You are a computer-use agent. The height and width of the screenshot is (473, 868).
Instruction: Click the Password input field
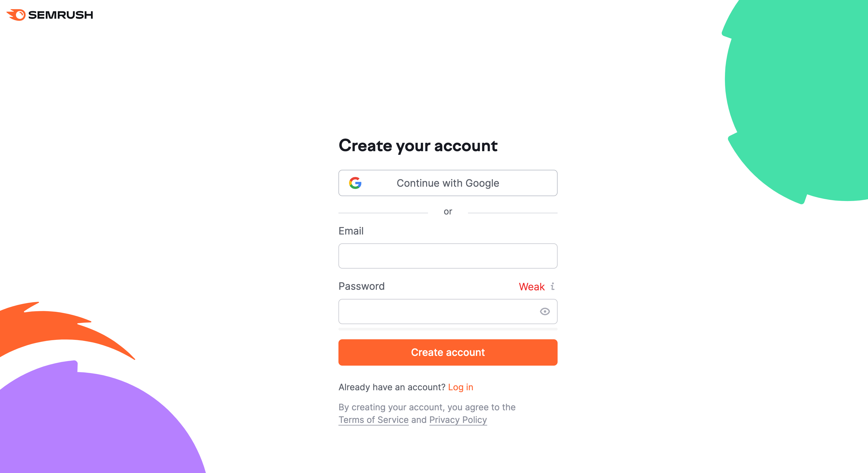(x=447, y=311)
